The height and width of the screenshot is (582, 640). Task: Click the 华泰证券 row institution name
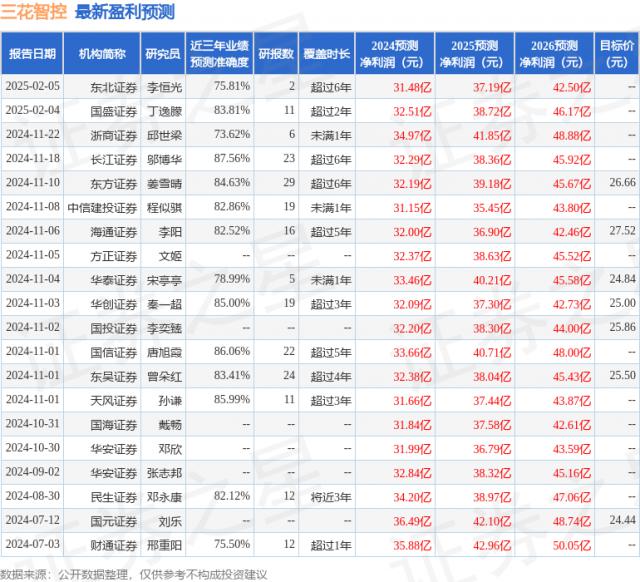(x=110, y=278)
